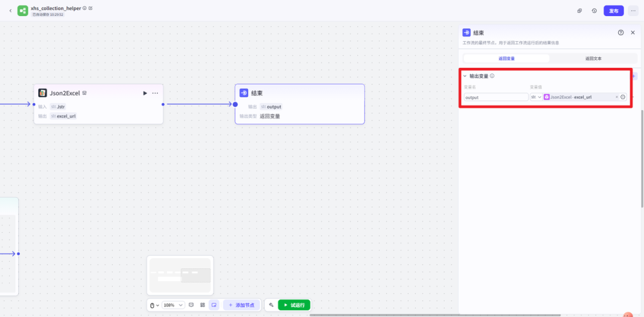
Task: Click the duplicate workflow icon in header
Action: (x=580, y=11)
